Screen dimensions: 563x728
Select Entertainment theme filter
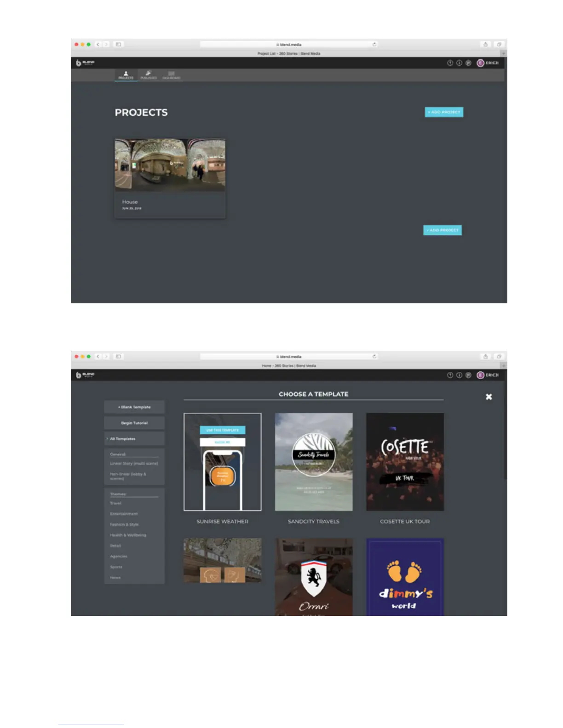tap(124, 514)
